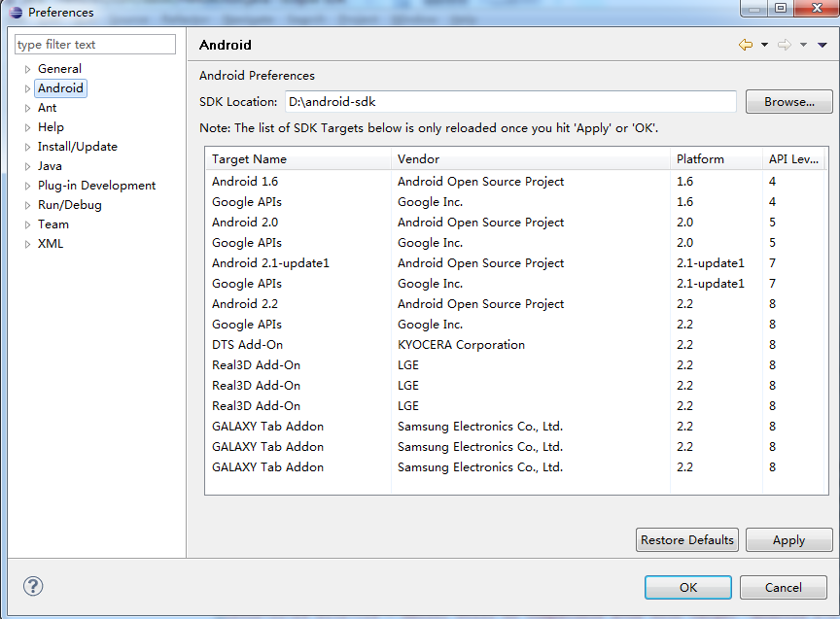The height and width of the screenshot is (619, 840).
Task: Click Android 1.6's Android Open Source Project vendor cell
Action: pyautogui.click(x=480, y=182)
